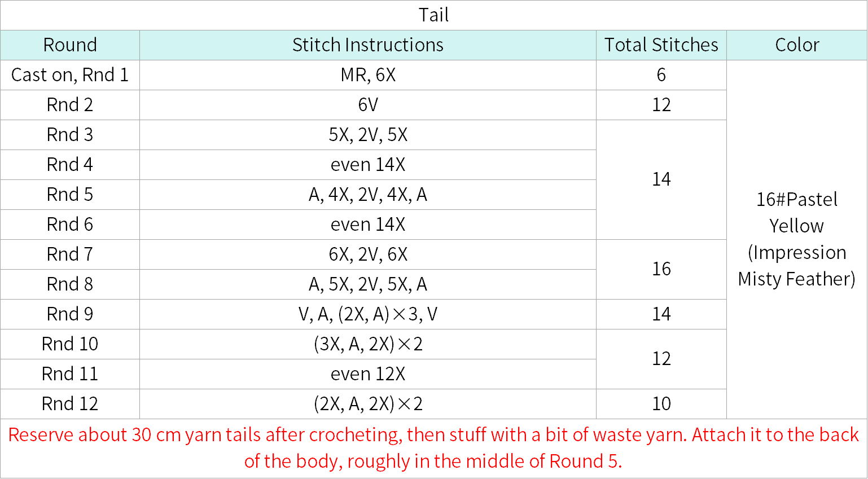Screen dimensions: 868x479
Task: Select the Total Stitches column header
Action: [661, 45]
